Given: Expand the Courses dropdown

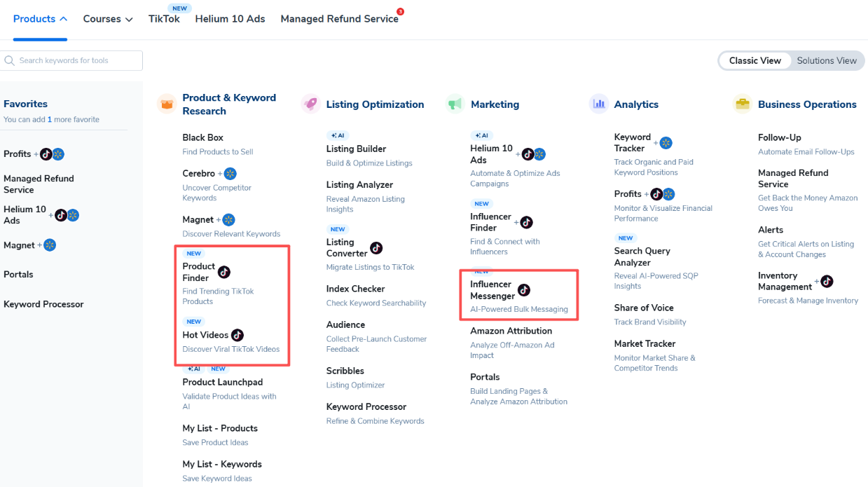Looking at the screenshot, I should click(x=107, y=19).
